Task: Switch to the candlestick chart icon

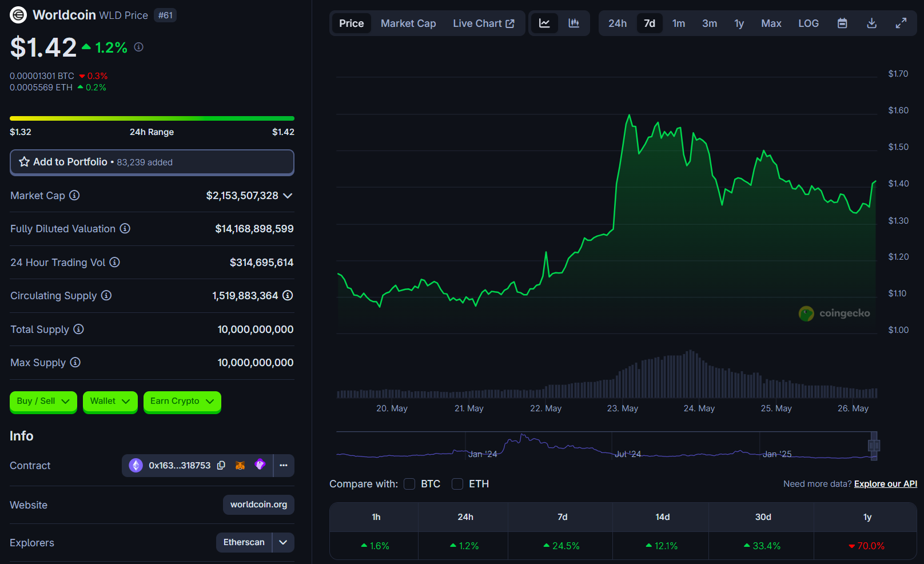Action: click(573, 23)
